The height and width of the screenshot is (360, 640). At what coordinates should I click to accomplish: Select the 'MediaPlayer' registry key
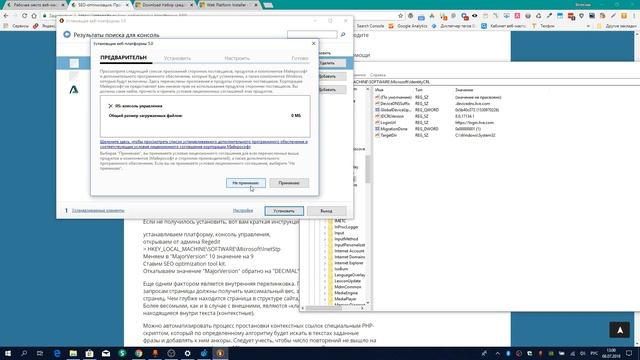(x=345, y=299)
